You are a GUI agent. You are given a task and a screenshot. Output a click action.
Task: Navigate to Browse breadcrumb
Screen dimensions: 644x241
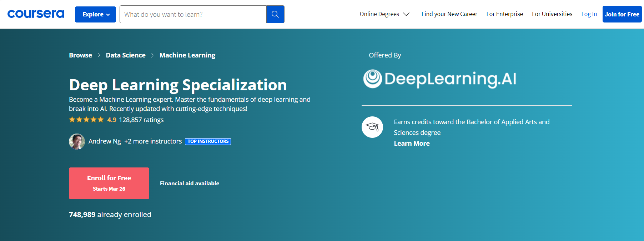click(x=80, y=55)
